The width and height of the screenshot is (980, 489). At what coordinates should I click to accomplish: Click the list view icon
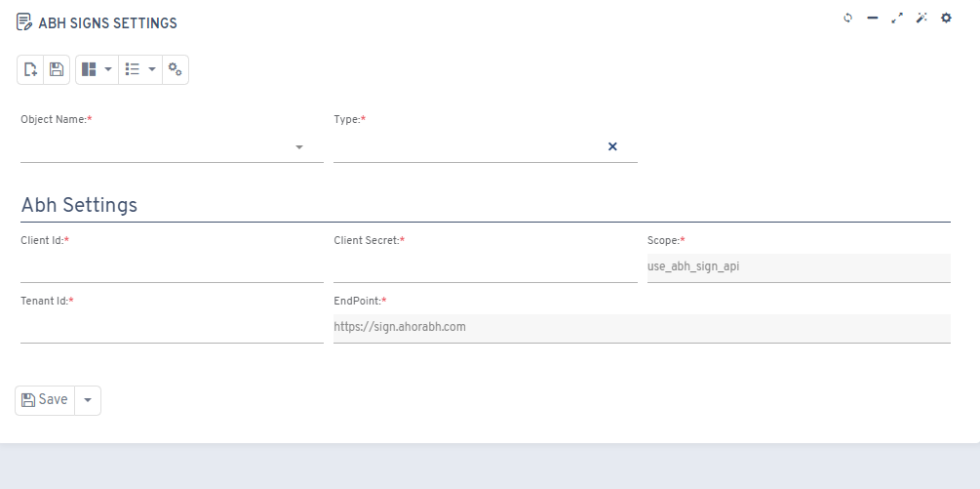pos(133,69)
